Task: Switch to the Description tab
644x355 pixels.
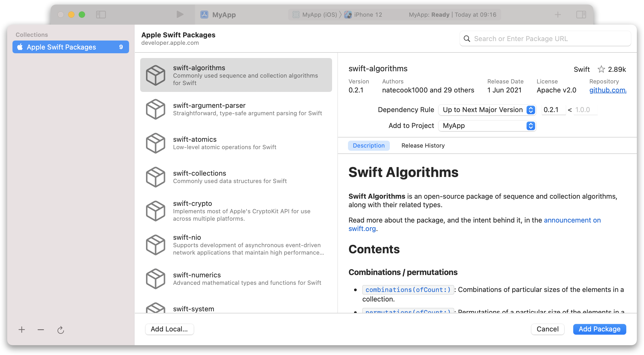Action: (x=369, y=145)
